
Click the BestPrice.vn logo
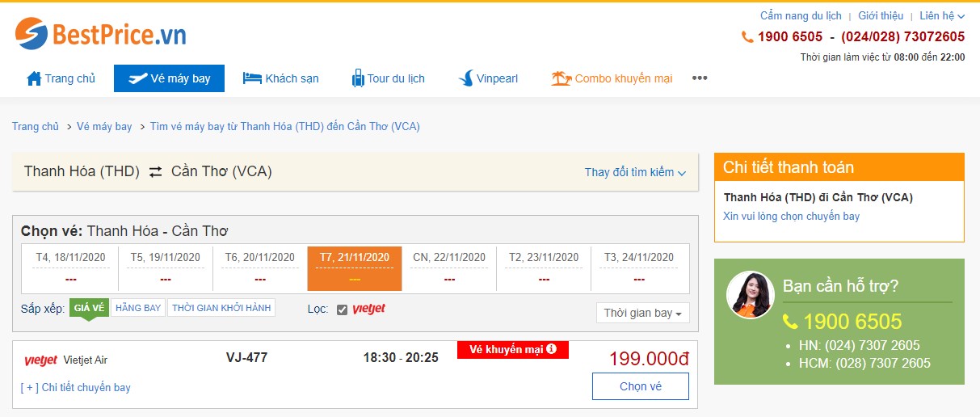click(100, 34)
